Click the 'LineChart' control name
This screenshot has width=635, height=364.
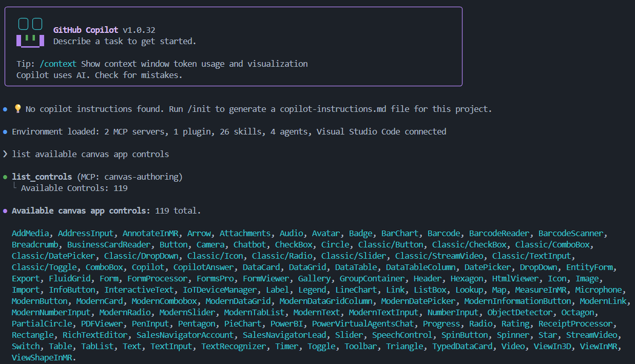[x=356, y=290]
